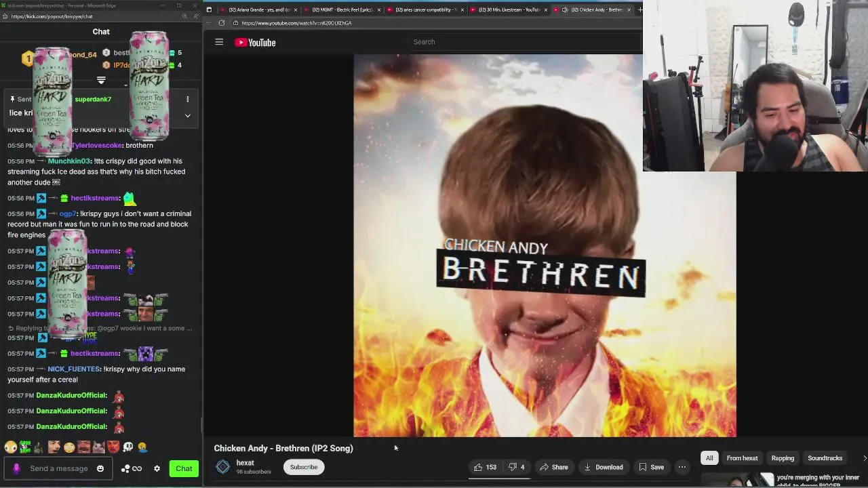This screenshot has width=868, height=488.
Task: Switch to the Ariana Grande tab
Action: (259, 9)
